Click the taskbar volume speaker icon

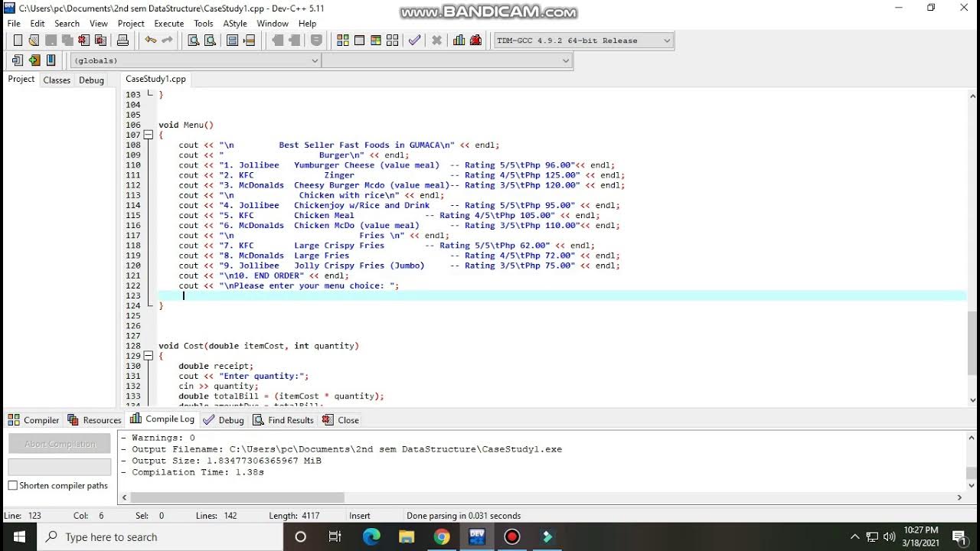(890, 537)
